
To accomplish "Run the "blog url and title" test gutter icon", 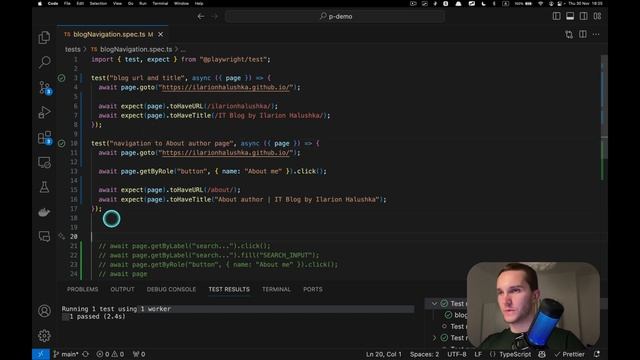I will (x=61, y=78).
